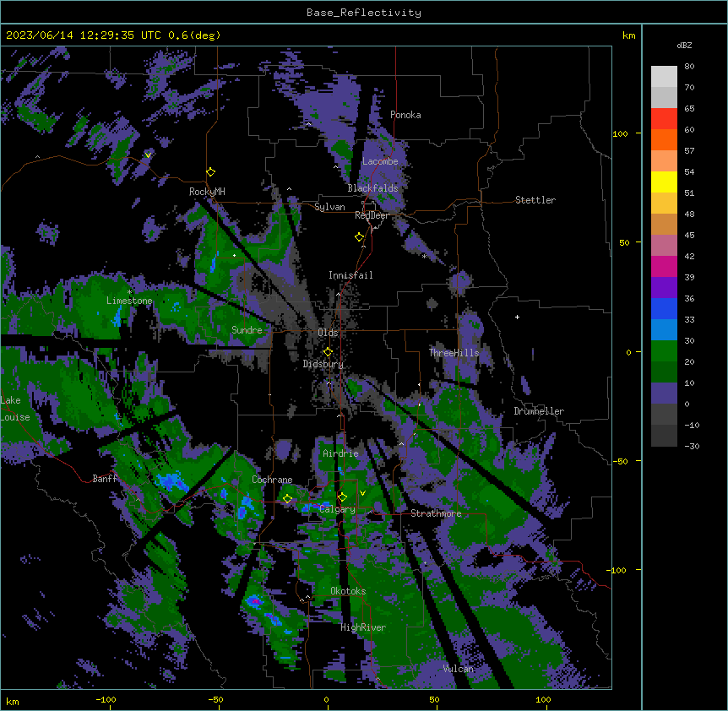Click the Ponoka city label
Image resolution: width=728 pixels, height=711 pixels.
click(405, 115)
